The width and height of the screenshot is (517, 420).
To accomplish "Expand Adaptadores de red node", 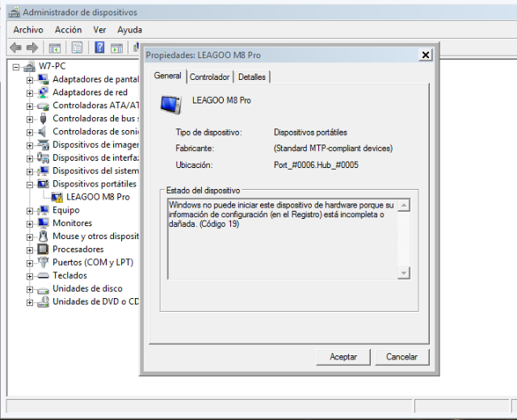I will 30,94.
